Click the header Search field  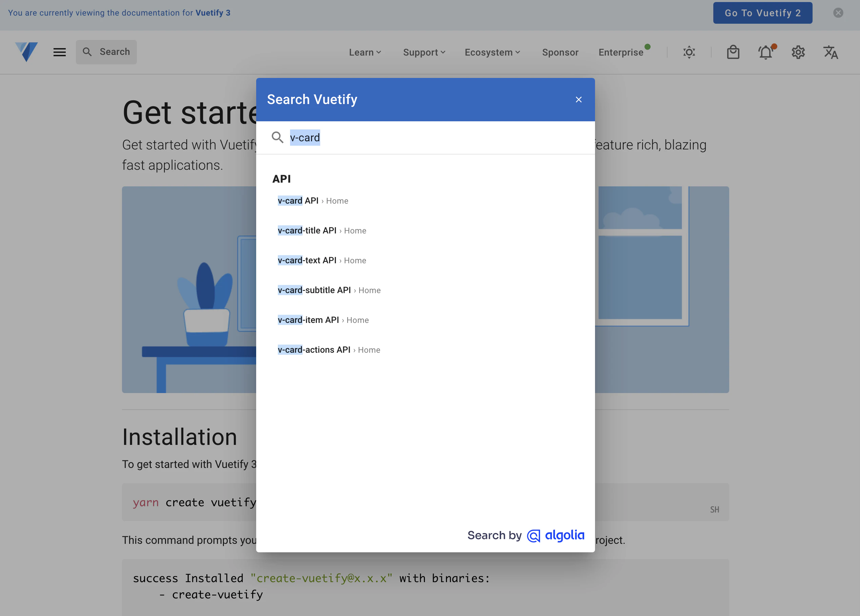[106, 52]
